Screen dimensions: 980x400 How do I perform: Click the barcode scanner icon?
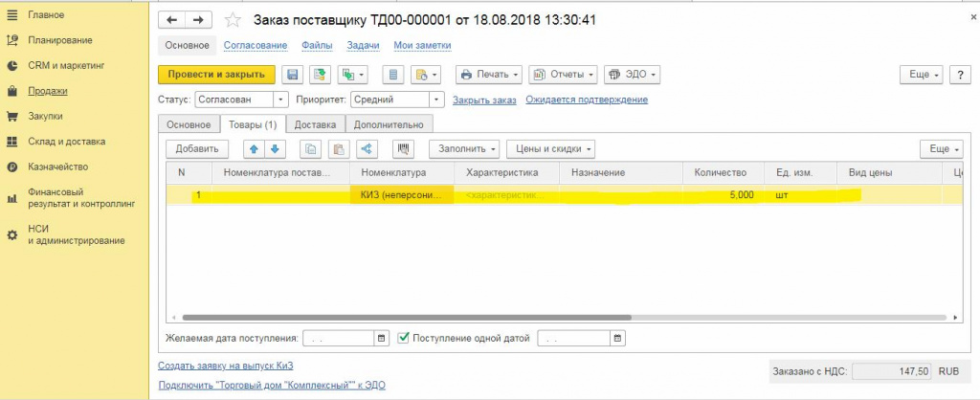click(x=404, y=148)
